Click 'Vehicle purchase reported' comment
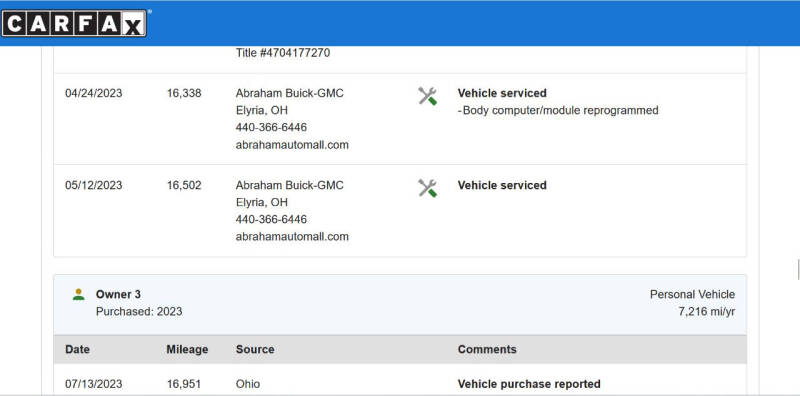 529,384
